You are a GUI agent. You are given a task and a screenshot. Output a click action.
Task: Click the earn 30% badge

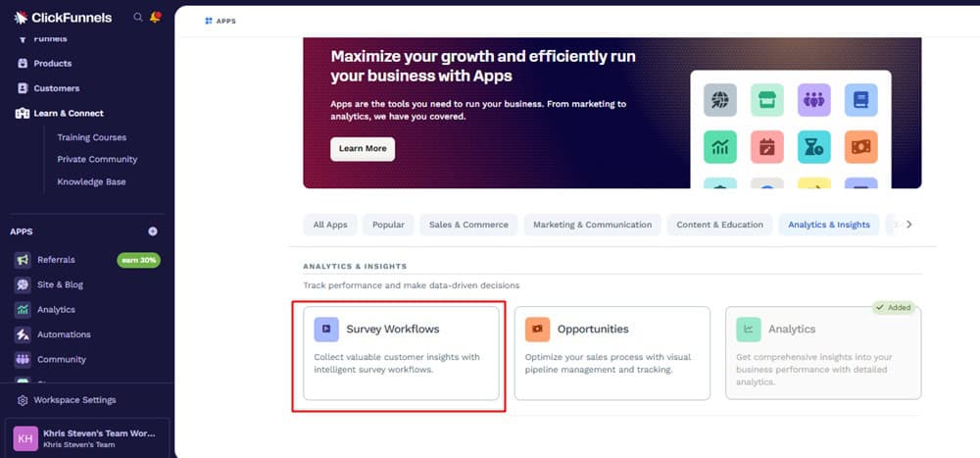139,260
